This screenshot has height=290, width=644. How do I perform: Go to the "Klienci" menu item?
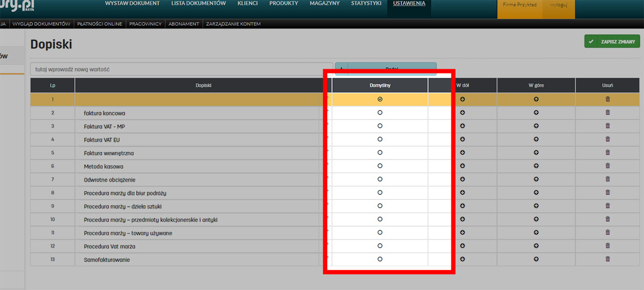247,4
